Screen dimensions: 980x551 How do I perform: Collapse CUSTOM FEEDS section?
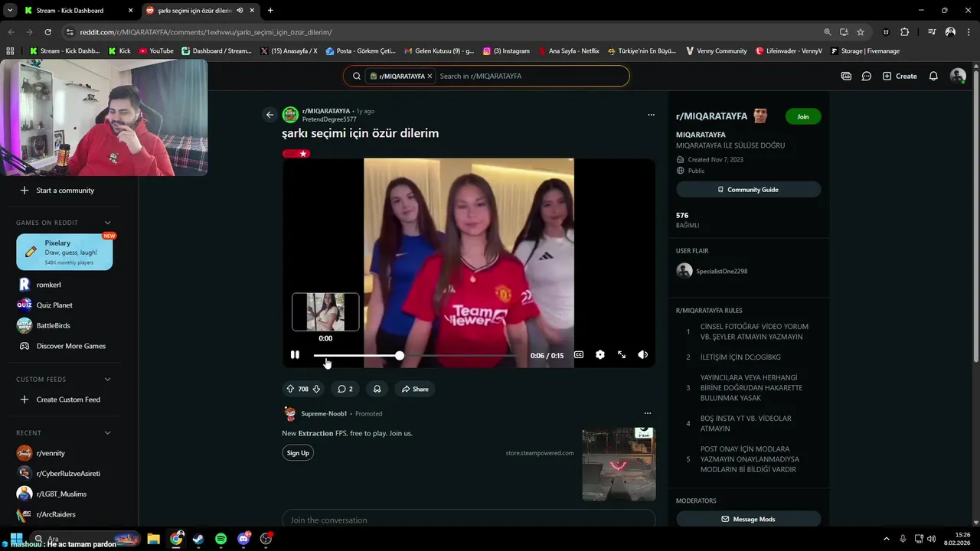[x=107, y=379]
